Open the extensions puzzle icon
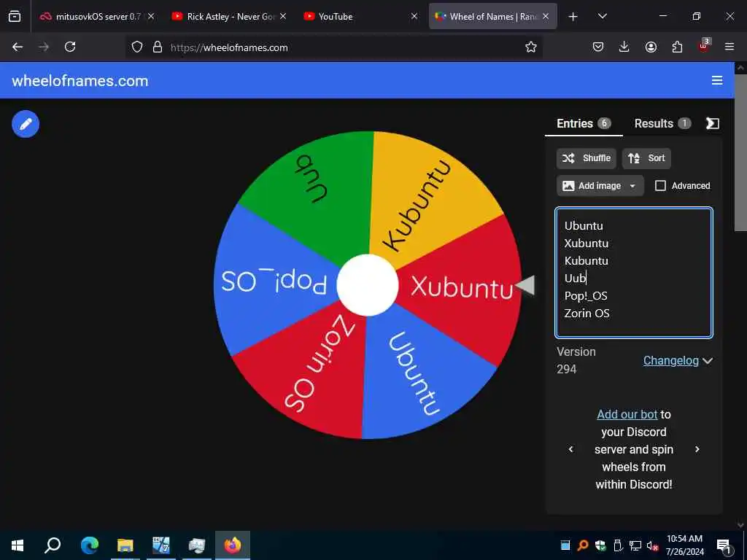 click(x=677, y=47)
